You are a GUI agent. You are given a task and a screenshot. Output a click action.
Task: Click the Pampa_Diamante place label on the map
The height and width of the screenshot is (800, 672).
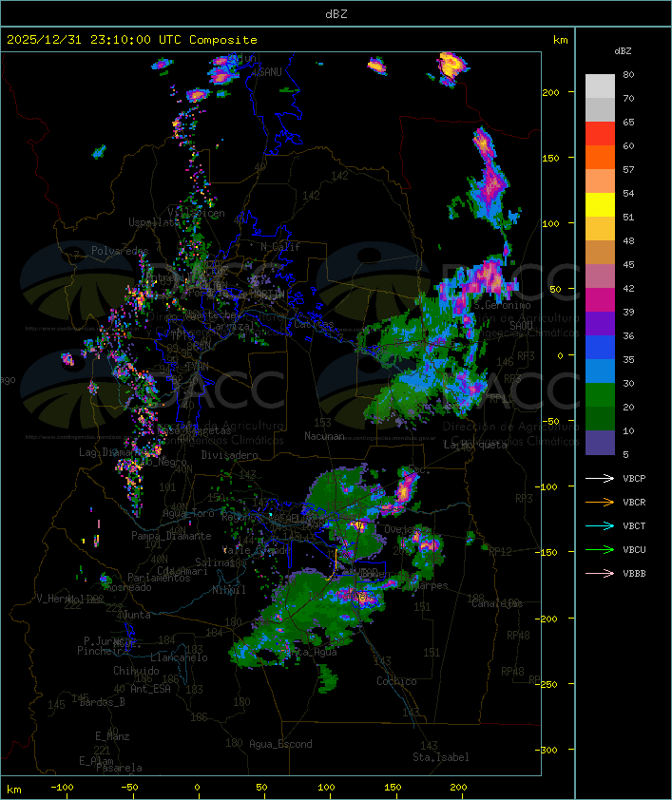coord(171,536)
